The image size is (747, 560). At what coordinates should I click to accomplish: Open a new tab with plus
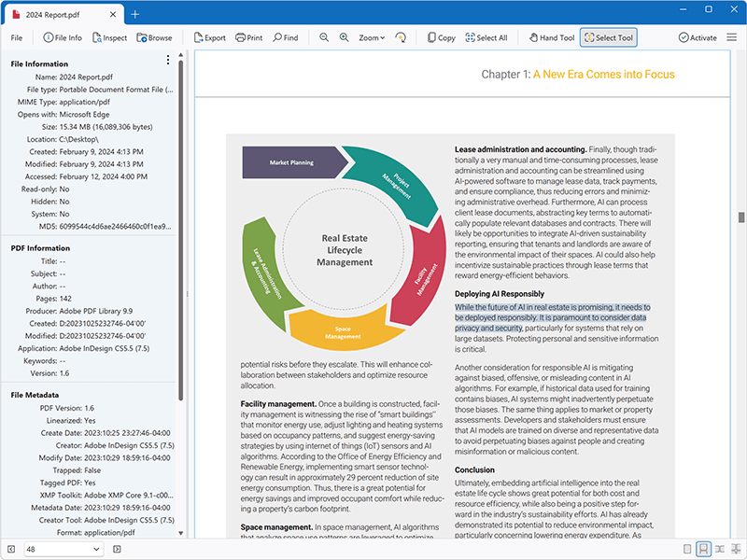(x=134, y=15)
